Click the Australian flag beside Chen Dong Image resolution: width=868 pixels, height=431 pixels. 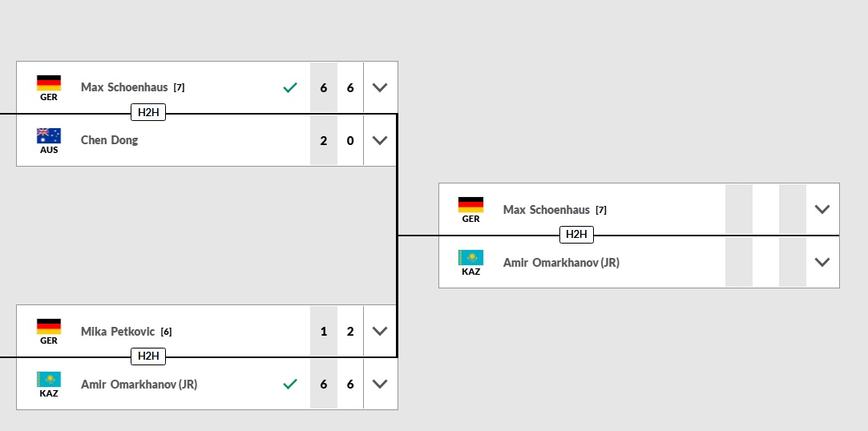49,135
